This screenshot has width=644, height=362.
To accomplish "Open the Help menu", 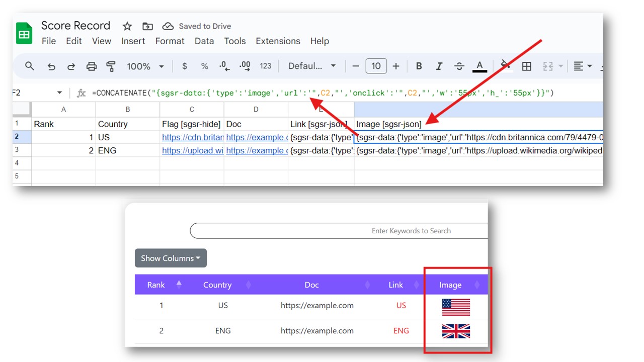I will point(319,41).
